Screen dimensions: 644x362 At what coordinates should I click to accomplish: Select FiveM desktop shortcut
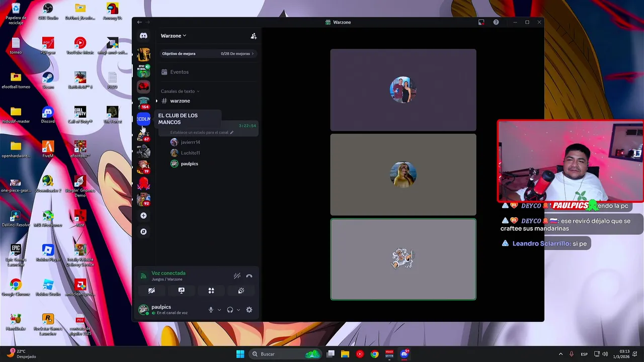[x=48, y=149]
